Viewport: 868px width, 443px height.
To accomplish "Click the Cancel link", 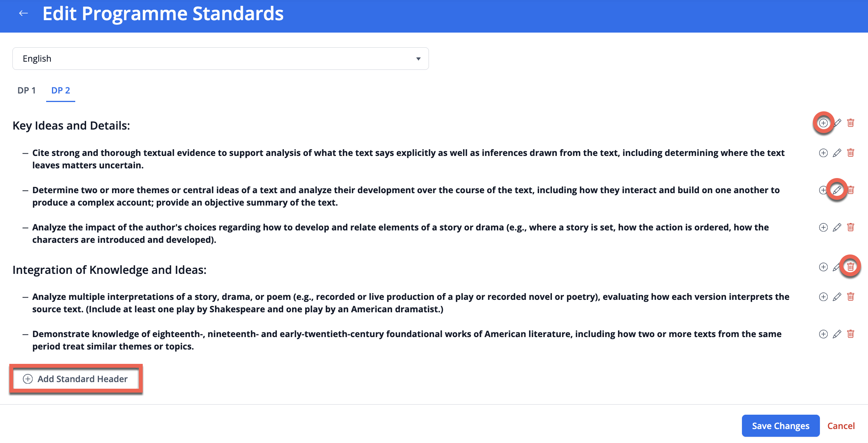I will (x=841, y=426).
